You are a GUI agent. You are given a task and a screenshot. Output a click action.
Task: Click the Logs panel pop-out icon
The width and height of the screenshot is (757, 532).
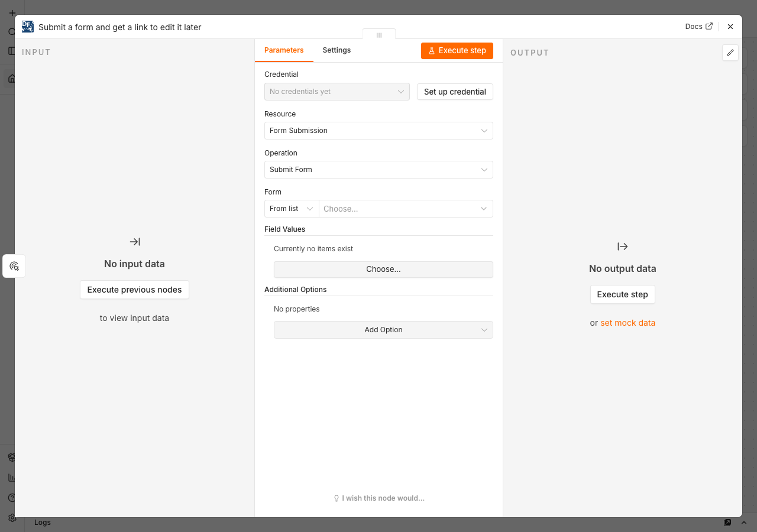(727, 523)
